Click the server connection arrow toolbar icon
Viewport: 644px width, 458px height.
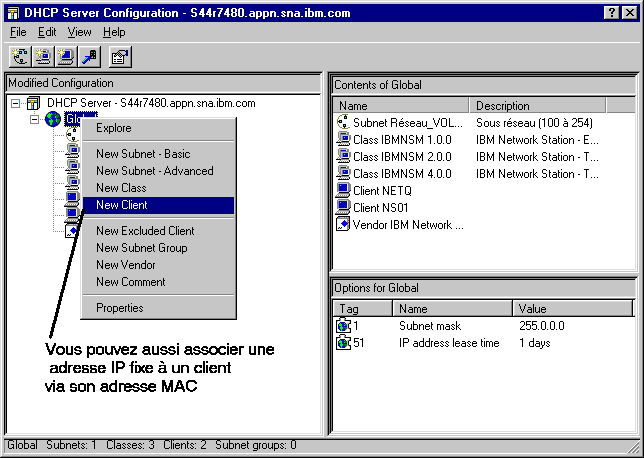89,57
